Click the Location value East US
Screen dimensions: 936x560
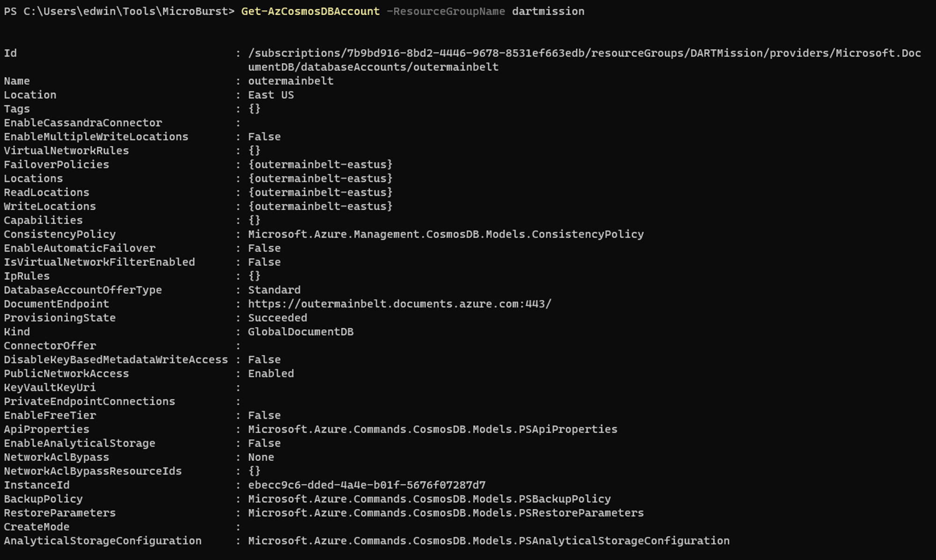(271, 95)
